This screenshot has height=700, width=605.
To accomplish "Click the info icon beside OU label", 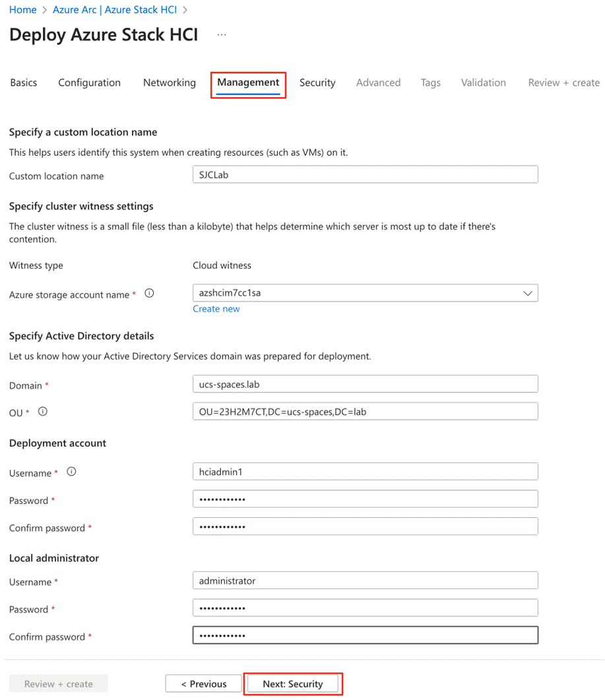I will coord(43,412).
